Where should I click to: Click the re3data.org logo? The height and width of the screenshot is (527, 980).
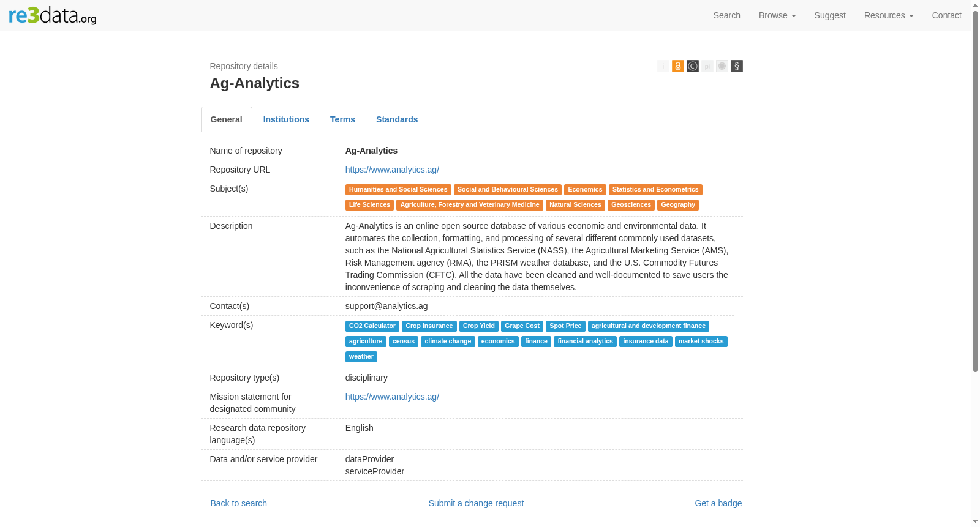click(x=53, y=15)
